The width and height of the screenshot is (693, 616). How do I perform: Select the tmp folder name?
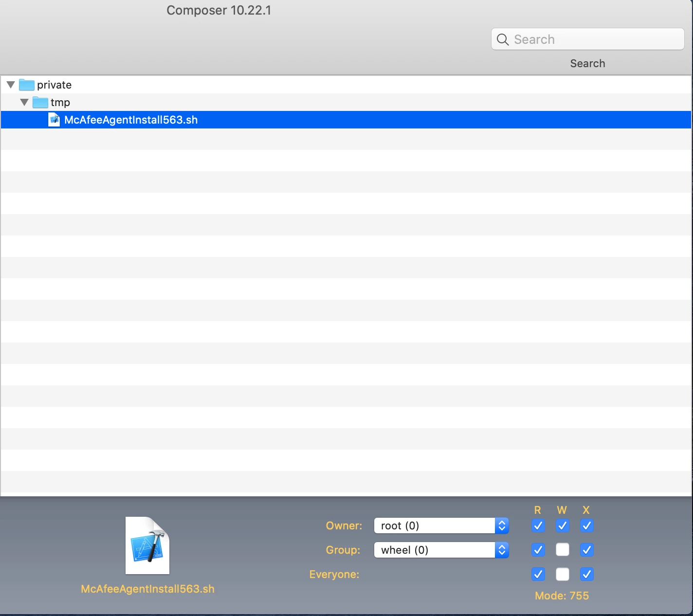60,103
